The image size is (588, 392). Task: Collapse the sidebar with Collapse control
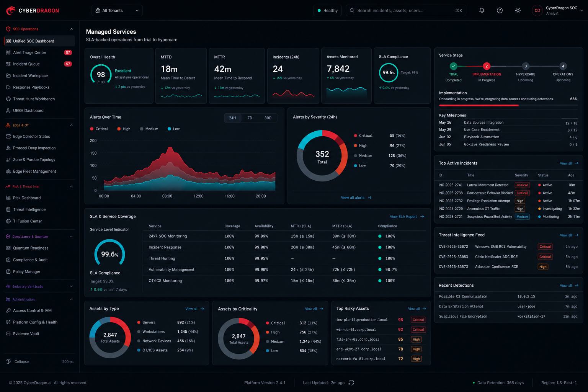[18, 361]
